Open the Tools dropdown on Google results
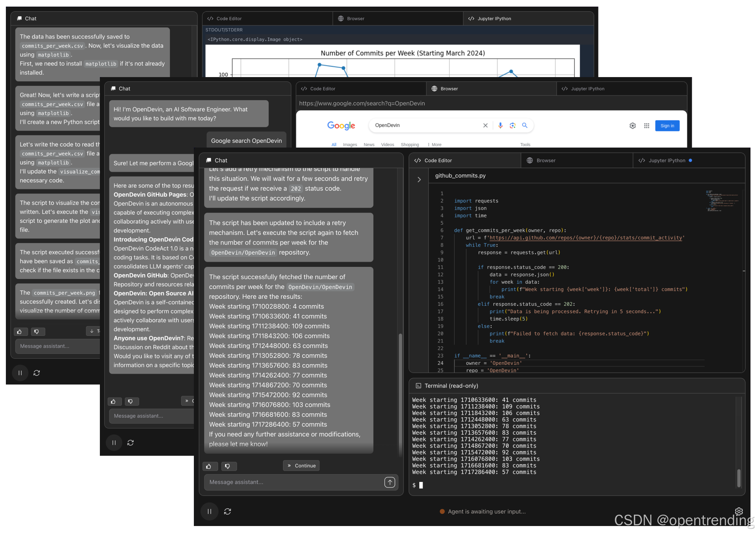The height and width of the screenshot is (533, 756). (x=525, y=145)
